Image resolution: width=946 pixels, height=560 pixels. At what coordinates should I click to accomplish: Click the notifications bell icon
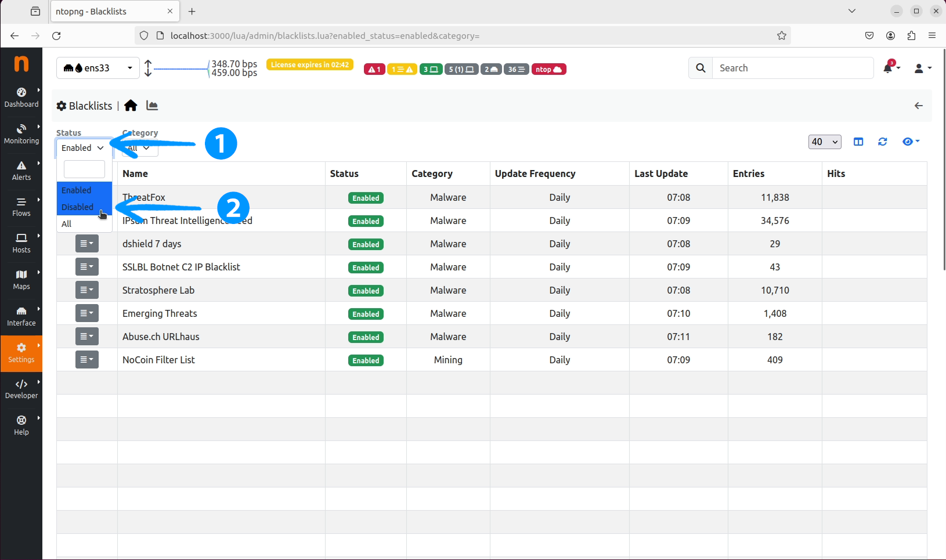coord(888,68)
